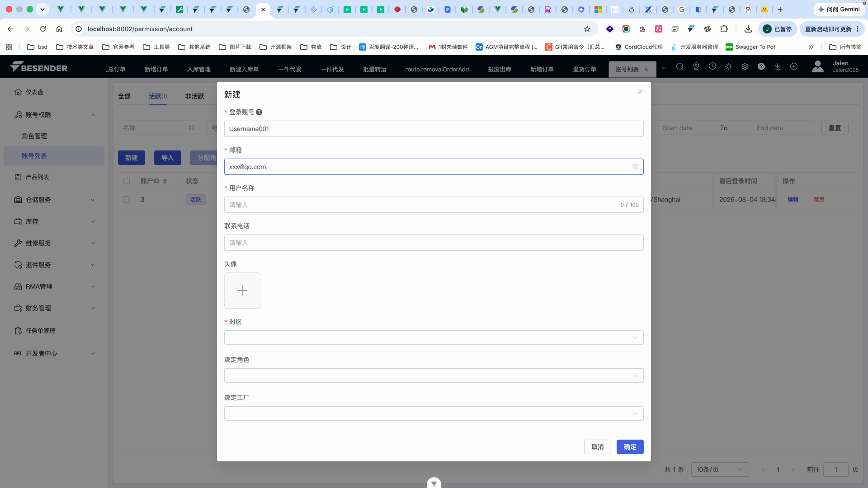Open a new browser tab
Viewport: 868px width, 488px height.
pyautogui.click(x=780, y=9)
